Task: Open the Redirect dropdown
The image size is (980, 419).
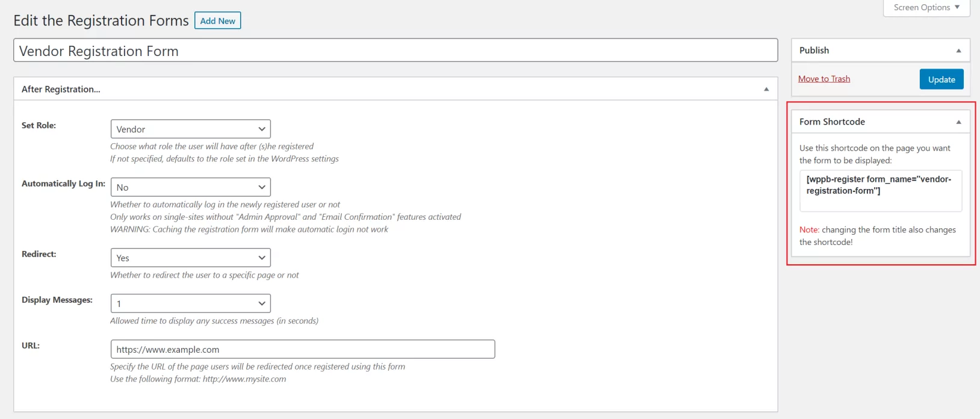Action: click(x=191, y=258)
